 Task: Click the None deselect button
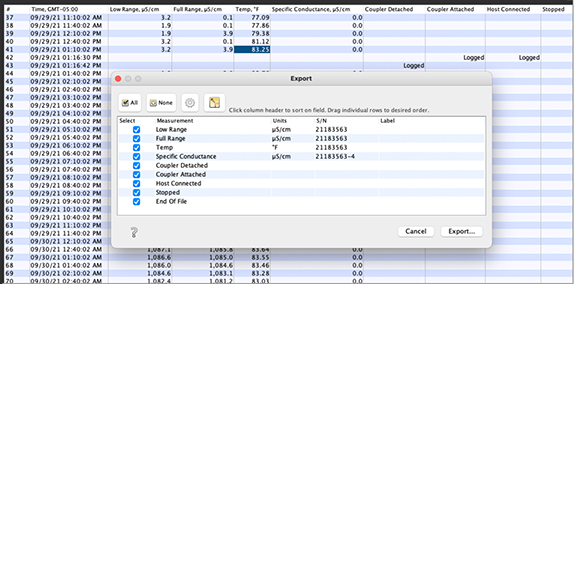coord(161,103)
